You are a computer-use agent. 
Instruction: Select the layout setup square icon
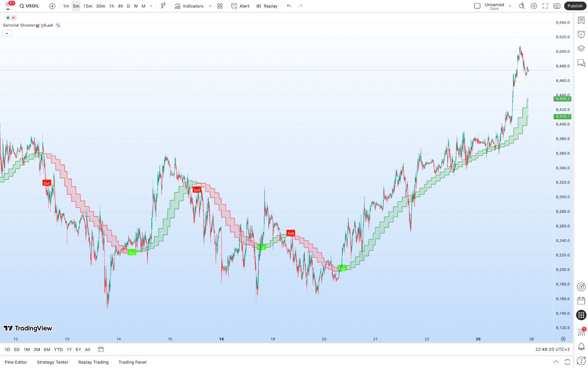pyautogui.click(x=477, y=6)
